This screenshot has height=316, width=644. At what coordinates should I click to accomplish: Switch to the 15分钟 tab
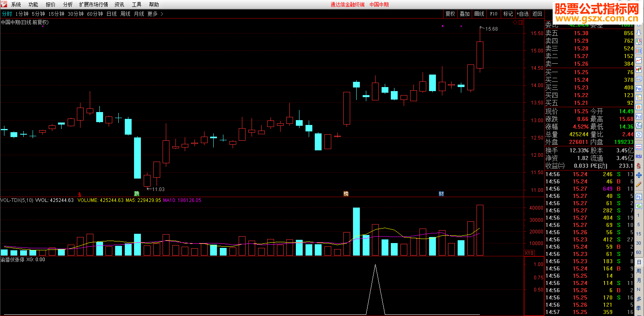pyautogui.click(x=56, y=14)
